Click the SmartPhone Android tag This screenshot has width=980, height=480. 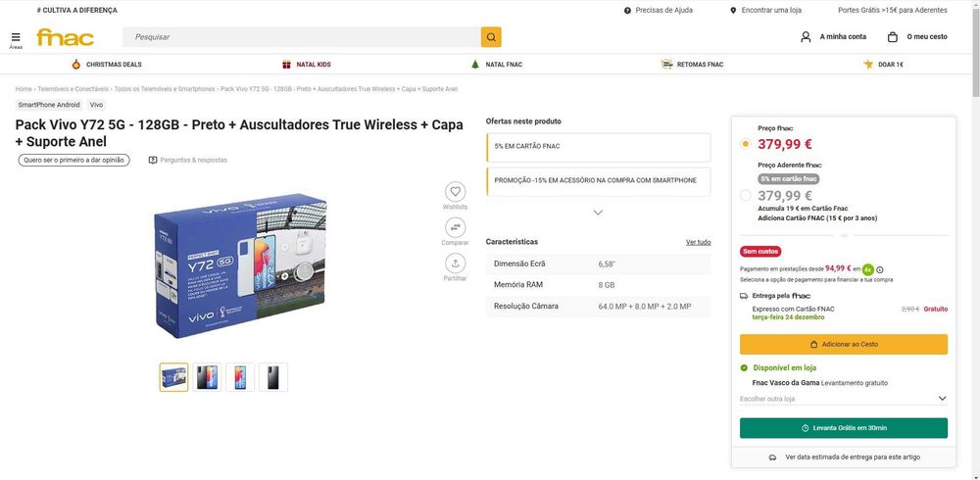(x=49, y=105)
